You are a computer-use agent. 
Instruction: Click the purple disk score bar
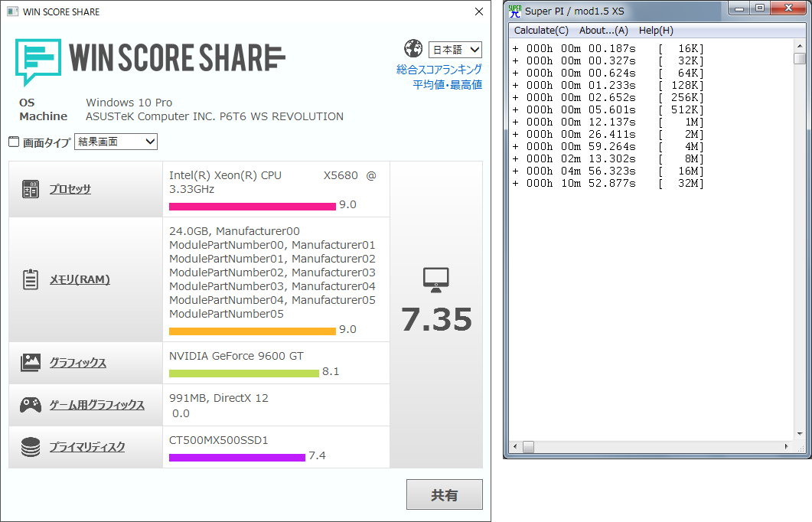(x=237, y=457)
